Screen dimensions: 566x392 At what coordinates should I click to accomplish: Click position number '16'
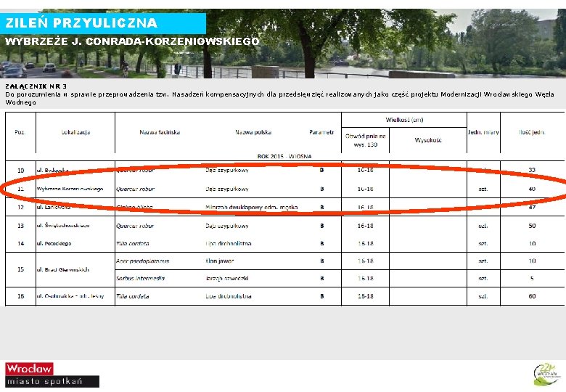click(x=20, y=296)
